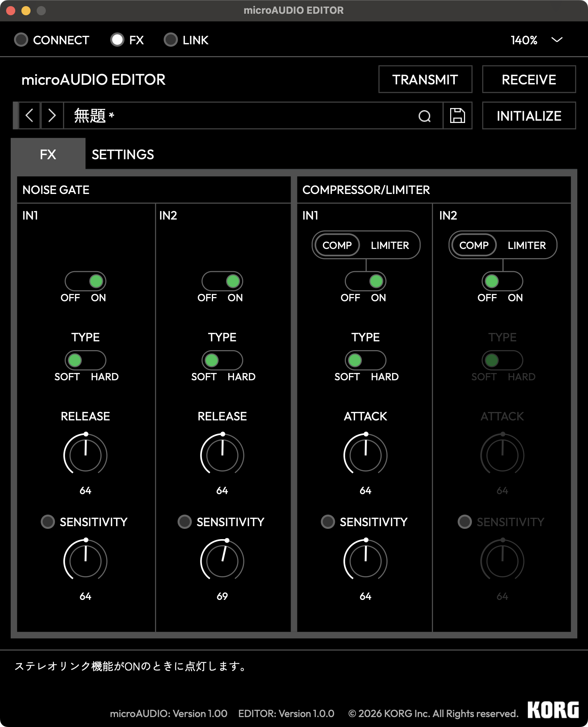The width and height of the screenshot is (588, 727).
Task: Click the save preset floppy disk icon
Action: (x=457, y=116)
